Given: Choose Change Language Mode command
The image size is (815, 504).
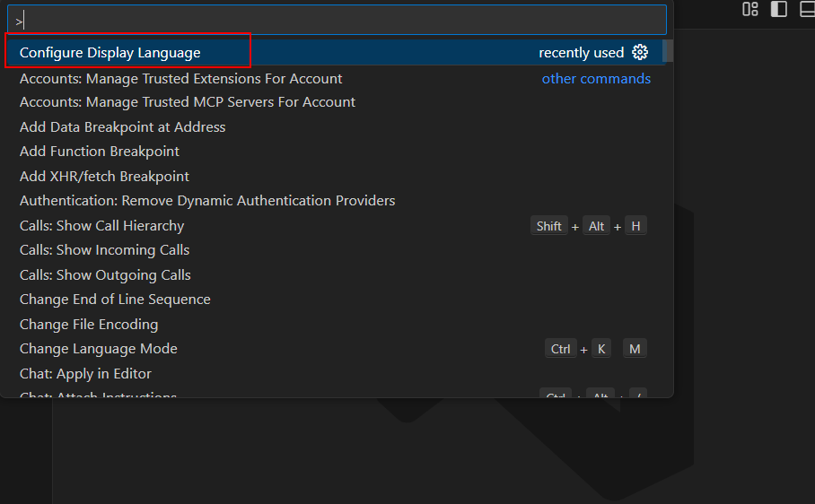Looking at the screenshot, I should 99,349.
